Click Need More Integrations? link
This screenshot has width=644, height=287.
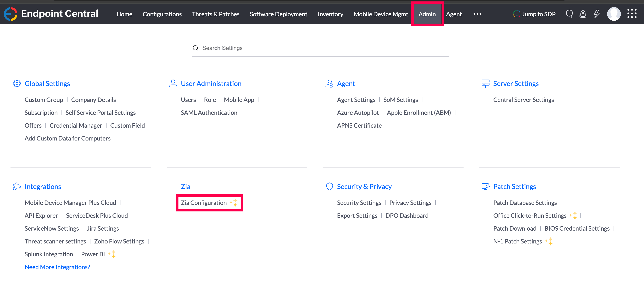point(57,267)
